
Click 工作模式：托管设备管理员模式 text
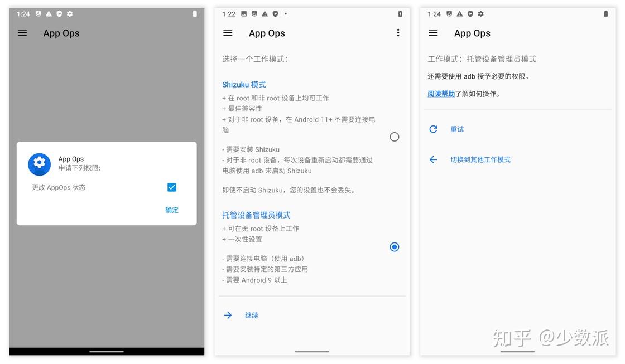point(482,59)
